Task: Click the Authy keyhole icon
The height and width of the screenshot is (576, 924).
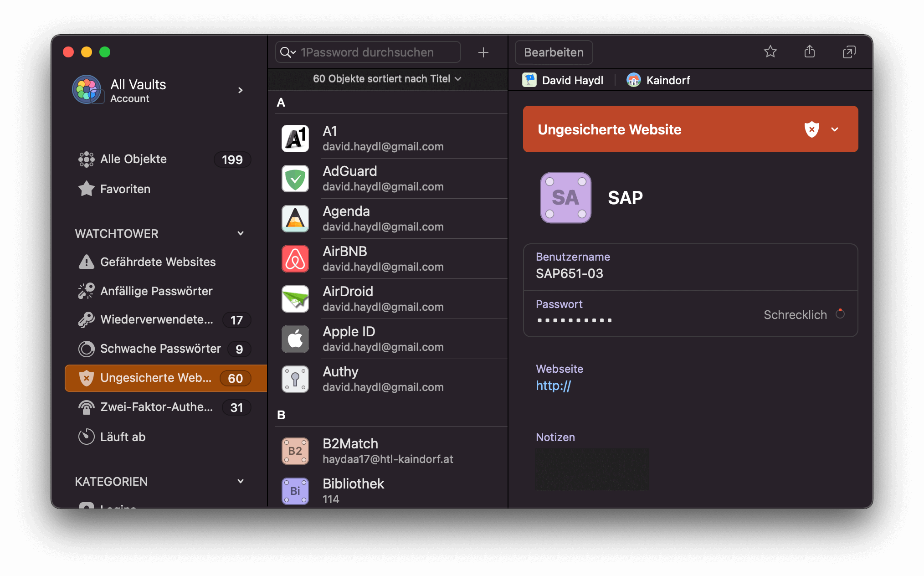Action: tap(295, 379)
